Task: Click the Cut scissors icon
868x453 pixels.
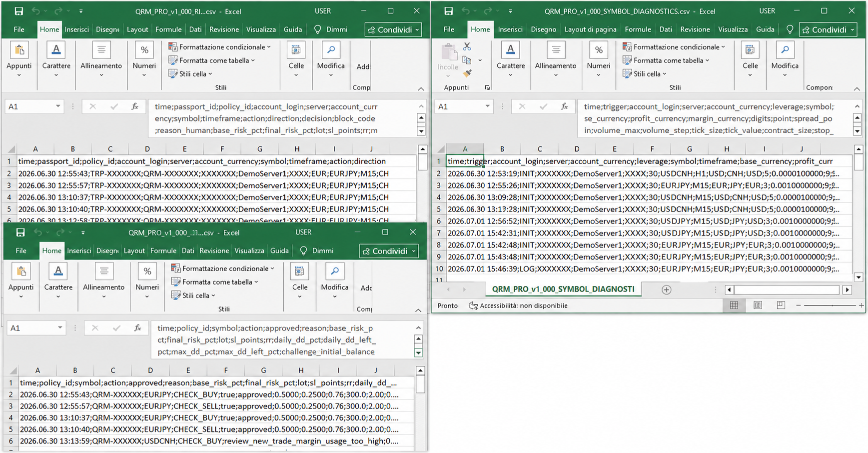Action: tap(467, 46)
